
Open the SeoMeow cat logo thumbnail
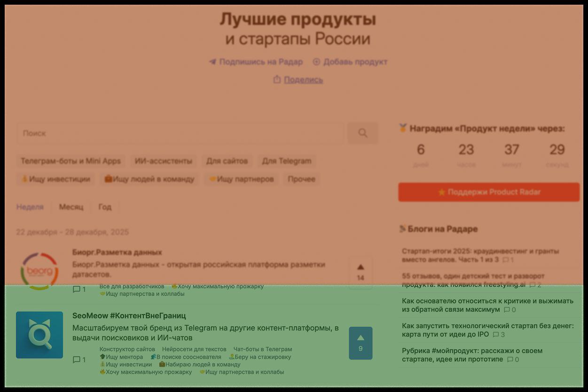tap(39, 335)
